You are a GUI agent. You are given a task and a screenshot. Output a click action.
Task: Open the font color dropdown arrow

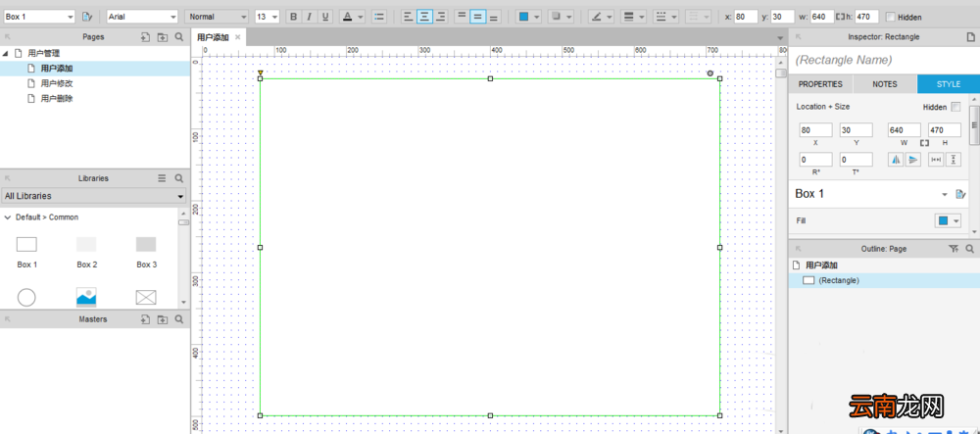coord(361,17)
